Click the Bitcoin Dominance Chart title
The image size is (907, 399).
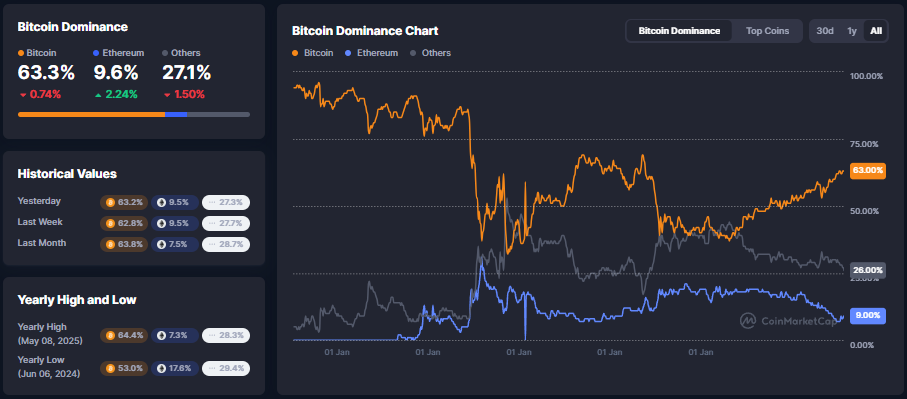pyautogui.click(x=365, y=31)
